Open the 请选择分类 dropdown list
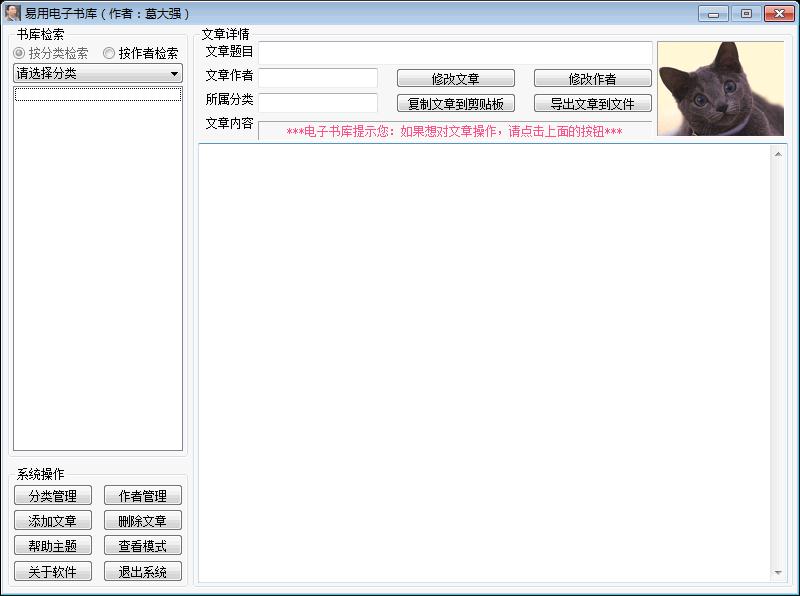The width and height of the screenshot is (800, 596). click(98, 73)
